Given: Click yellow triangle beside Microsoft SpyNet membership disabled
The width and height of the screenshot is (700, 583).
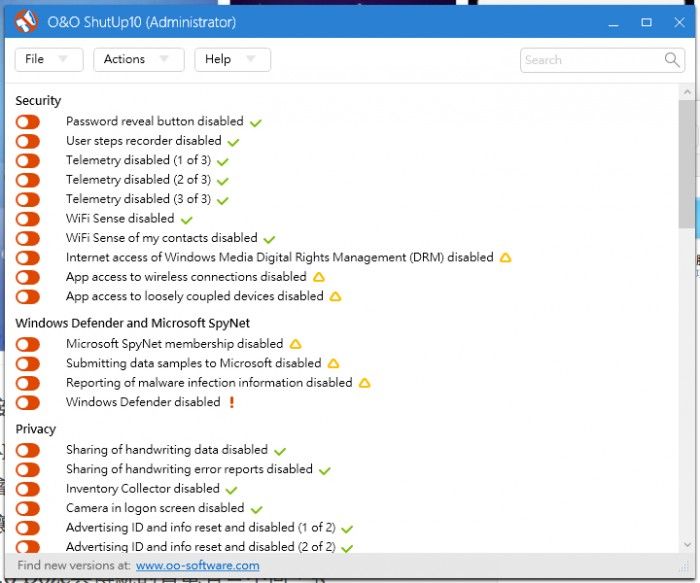Looking at the screenshot, I should click(x=296, y=344).
